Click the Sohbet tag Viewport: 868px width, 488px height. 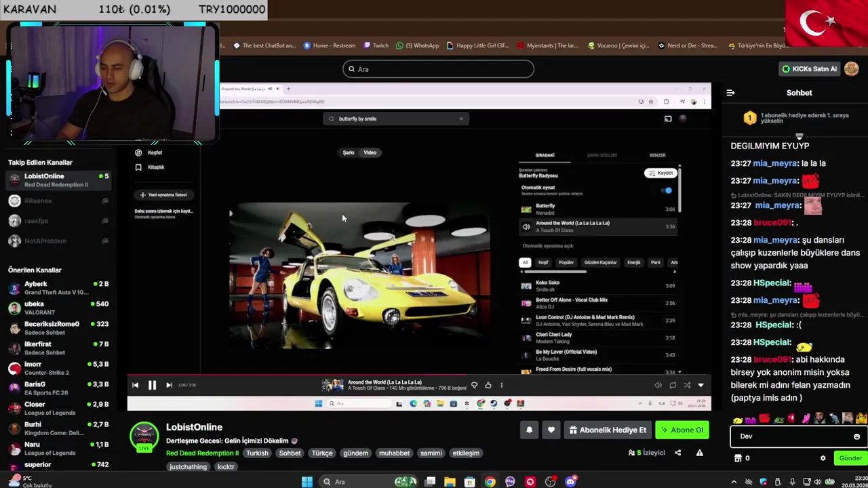(x=290, y=453)
